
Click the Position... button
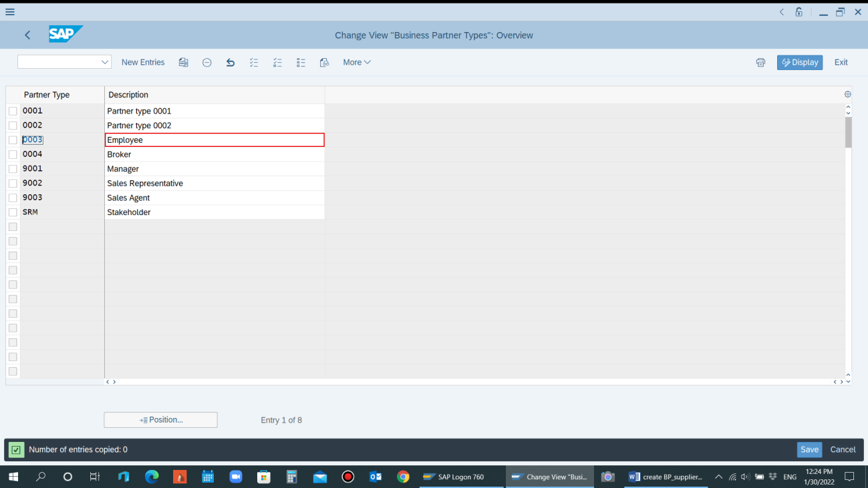160,420
